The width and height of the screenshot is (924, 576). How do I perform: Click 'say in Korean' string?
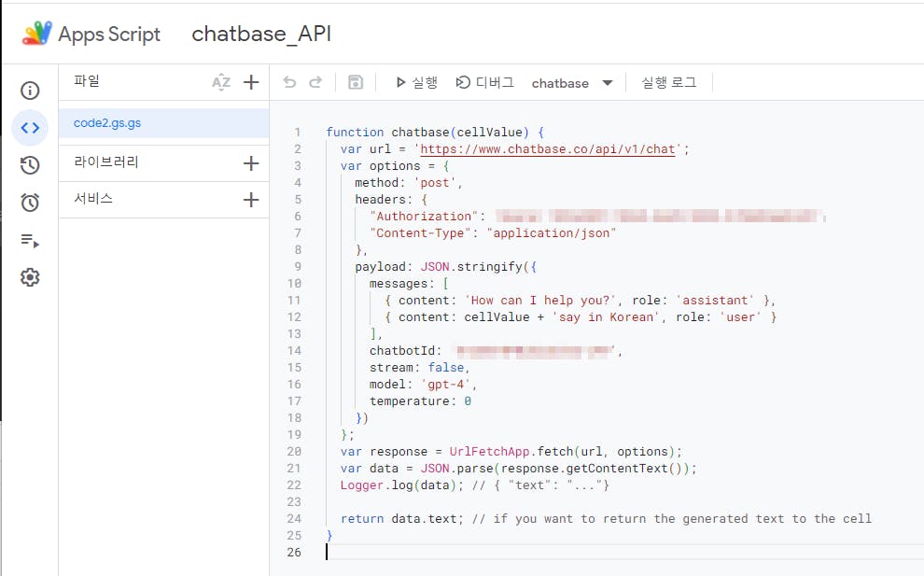pyautogui.click(x=606, y=317)
